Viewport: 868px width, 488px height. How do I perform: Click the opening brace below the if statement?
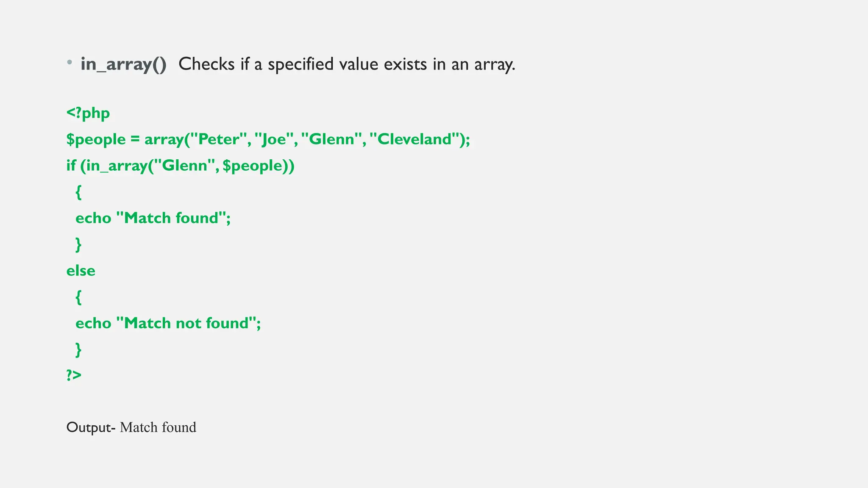pos(78,192)
